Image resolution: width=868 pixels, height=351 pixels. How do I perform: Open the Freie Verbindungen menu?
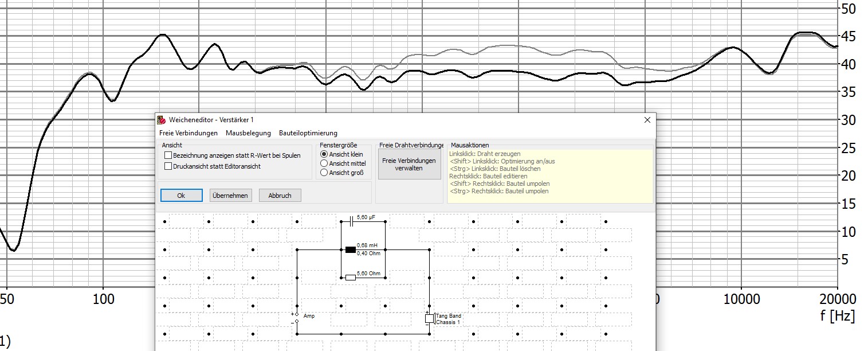tap(188, 133)
